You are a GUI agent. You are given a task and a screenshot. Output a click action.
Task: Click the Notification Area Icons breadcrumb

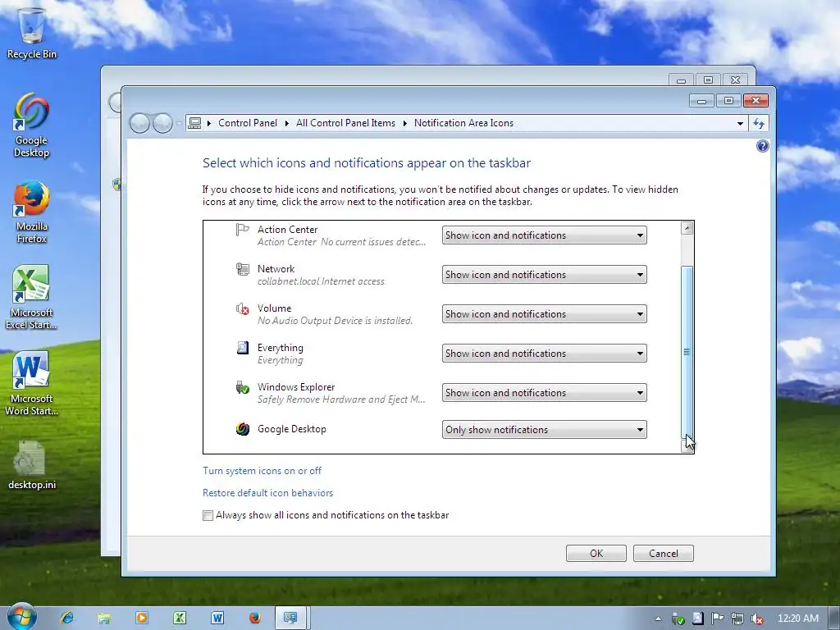[x=464, y=123]
